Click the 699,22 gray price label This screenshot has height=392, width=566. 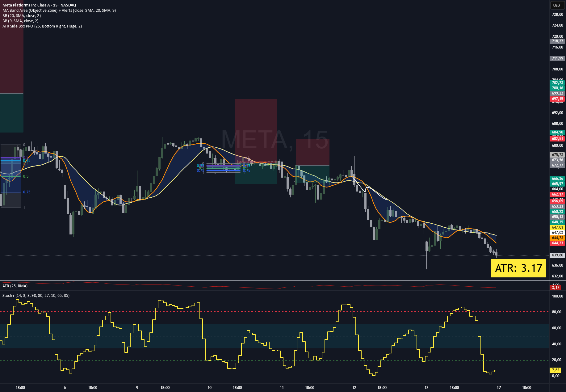point(557,93)
